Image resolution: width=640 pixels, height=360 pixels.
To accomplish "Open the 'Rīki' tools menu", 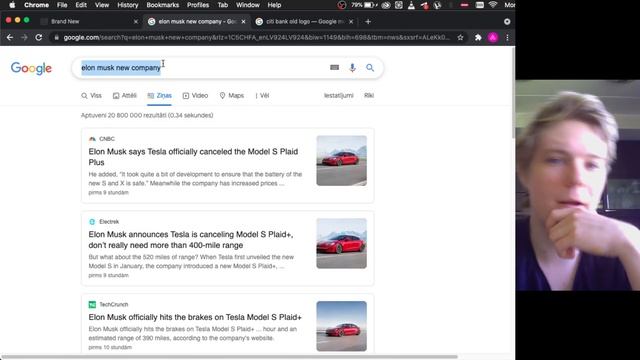I will pos(369,96).
